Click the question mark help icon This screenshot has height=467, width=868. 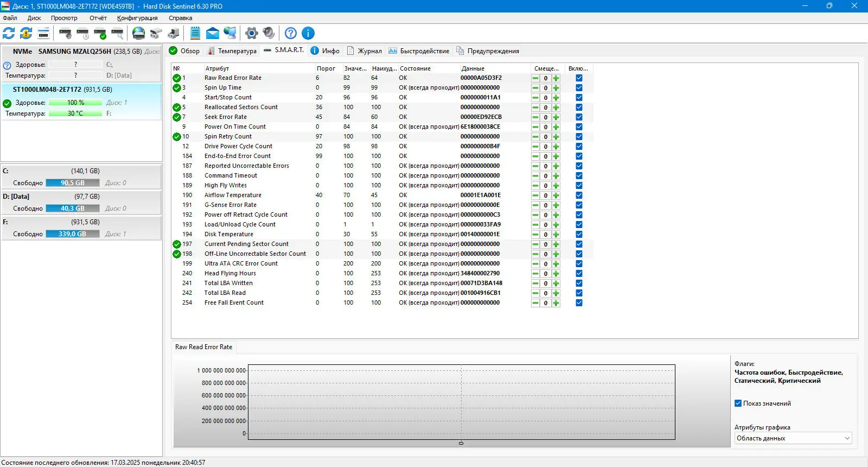click(291, 33)
